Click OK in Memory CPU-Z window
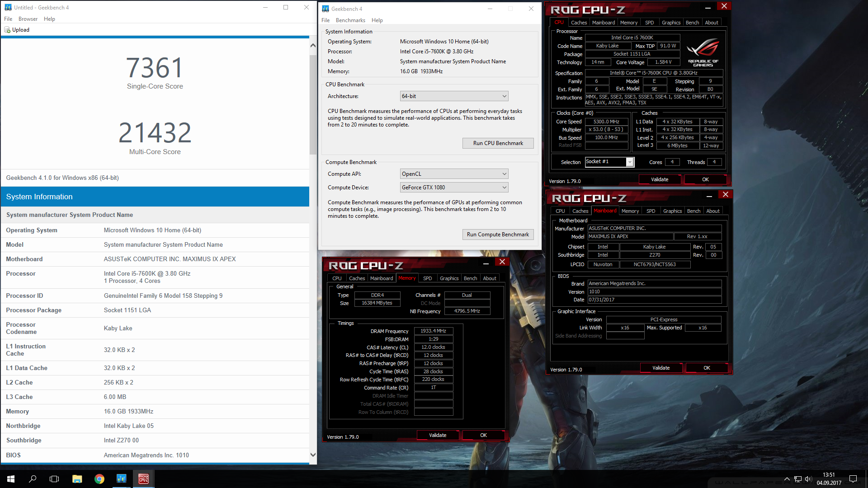Screen dimensions: 868x488 (483, 435)
